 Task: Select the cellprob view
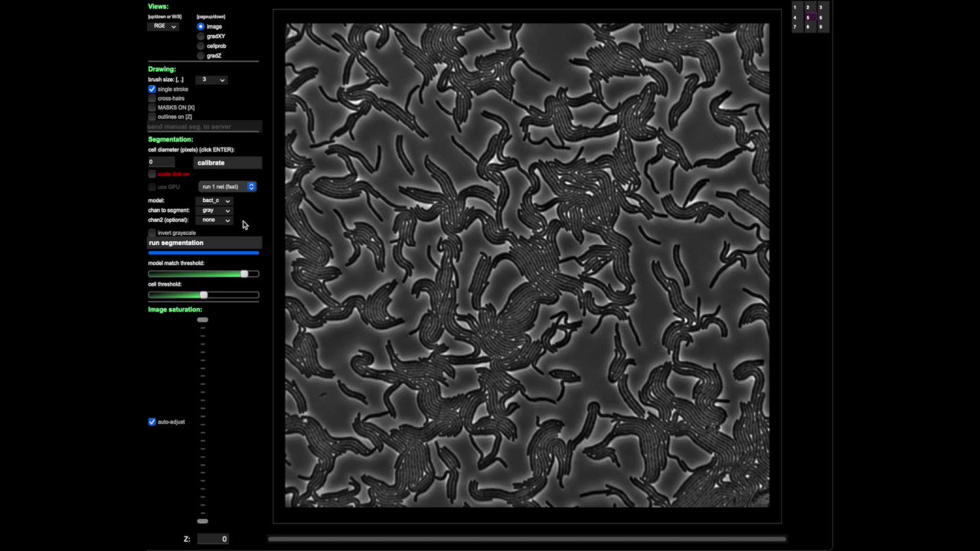[201, 45]
